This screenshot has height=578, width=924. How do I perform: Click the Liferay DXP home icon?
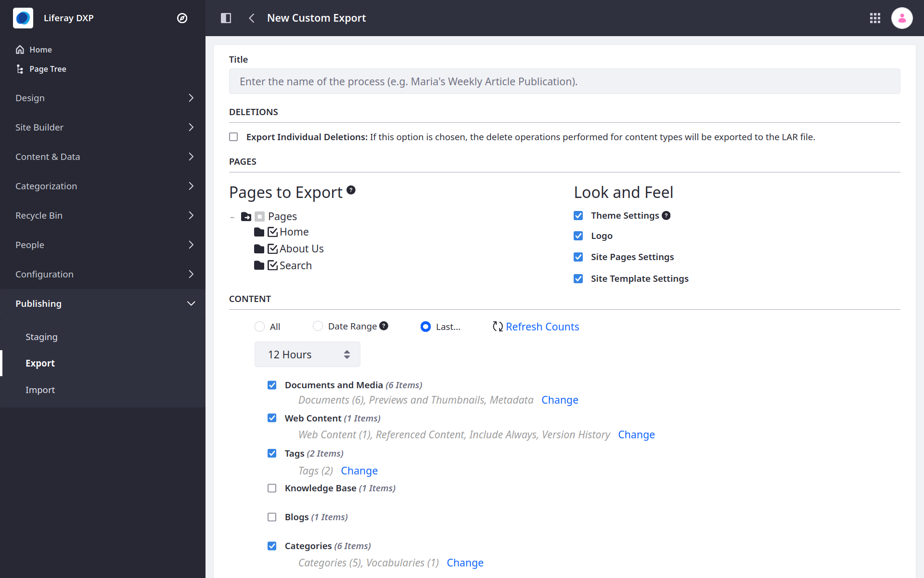(x=22, y=17)
